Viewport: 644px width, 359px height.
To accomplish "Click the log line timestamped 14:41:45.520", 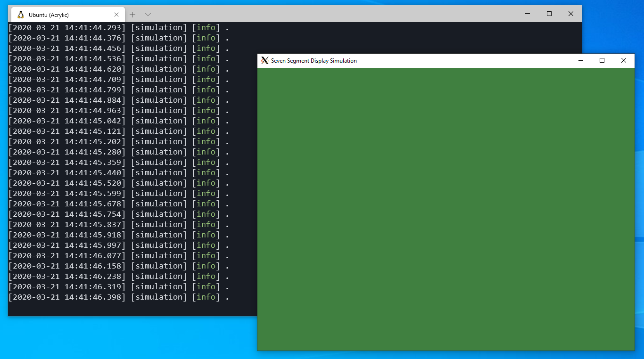I will (119, 183).
